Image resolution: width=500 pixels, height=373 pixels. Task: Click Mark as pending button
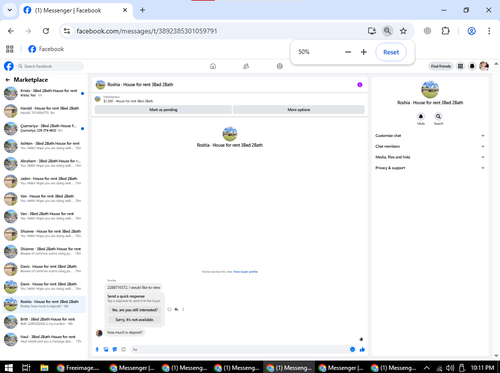coord(163,110)
